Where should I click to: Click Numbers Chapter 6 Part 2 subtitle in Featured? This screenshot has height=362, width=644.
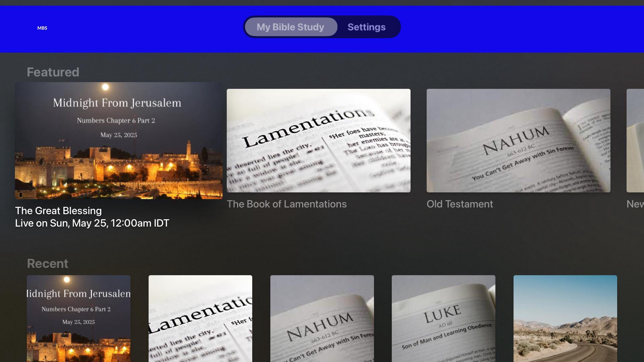[x=116, y=120]
